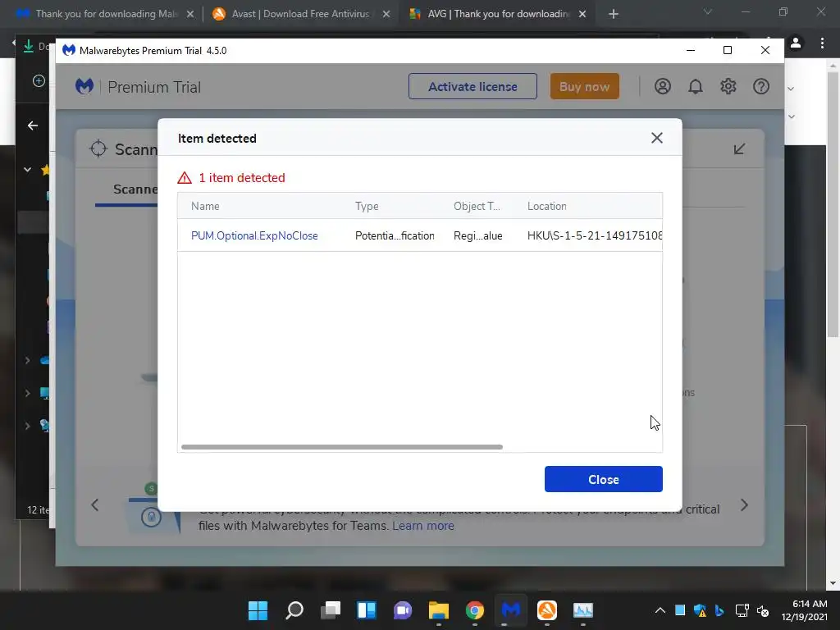This screenshot has width=840, height=630.
Task: Click muted volume tray icon
Action: click(763, 610)
